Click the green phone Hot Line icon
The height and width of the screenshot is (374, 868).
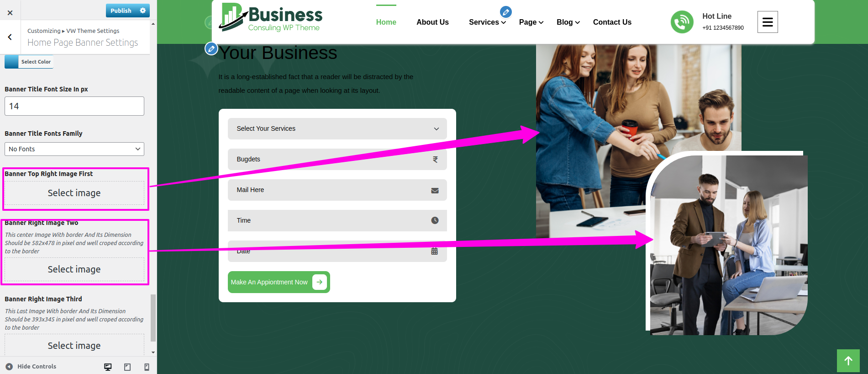coord(682,22)
